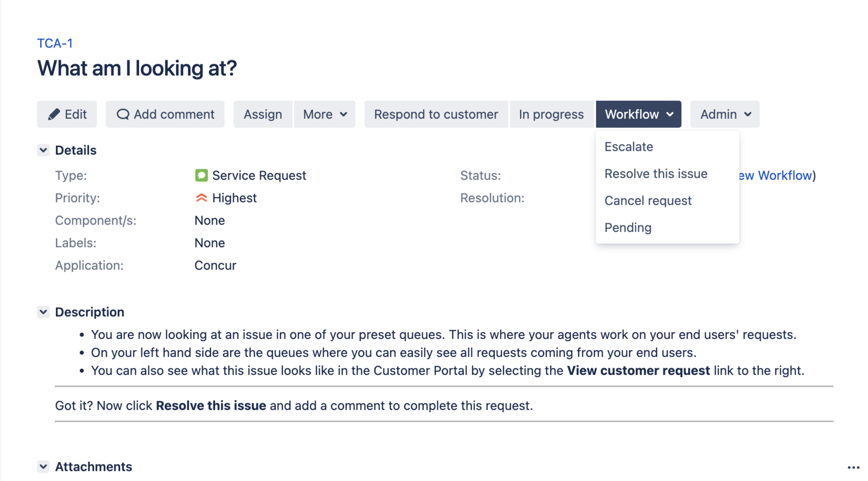This screenshot has height=481, width=868.
Task: Click the pencil Edit button
Action: 67,114
